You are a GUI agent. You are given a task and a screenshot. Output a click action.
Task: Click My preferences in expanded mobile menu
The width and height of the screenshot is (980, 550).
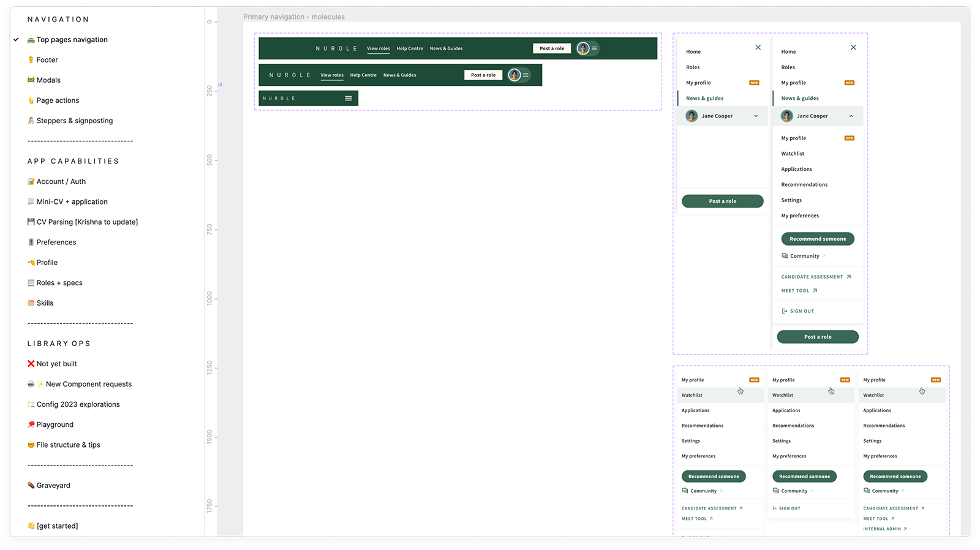point(800,216)
